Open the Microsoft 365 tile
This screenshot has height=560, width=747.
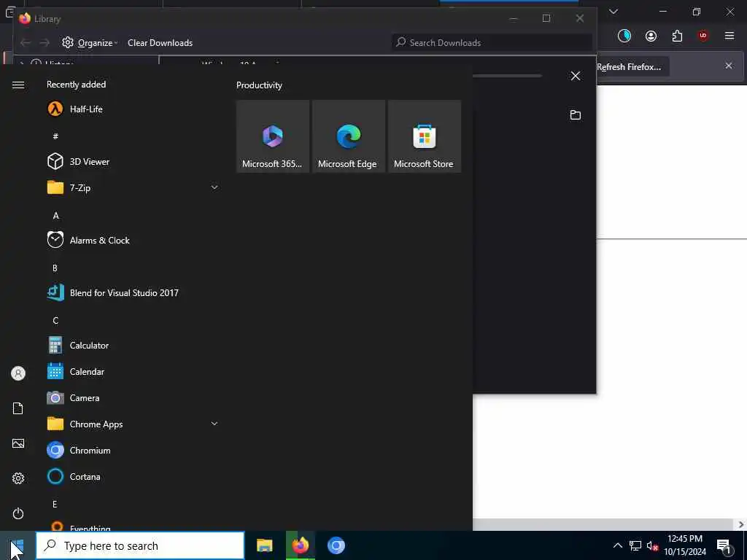click(273, 136)
